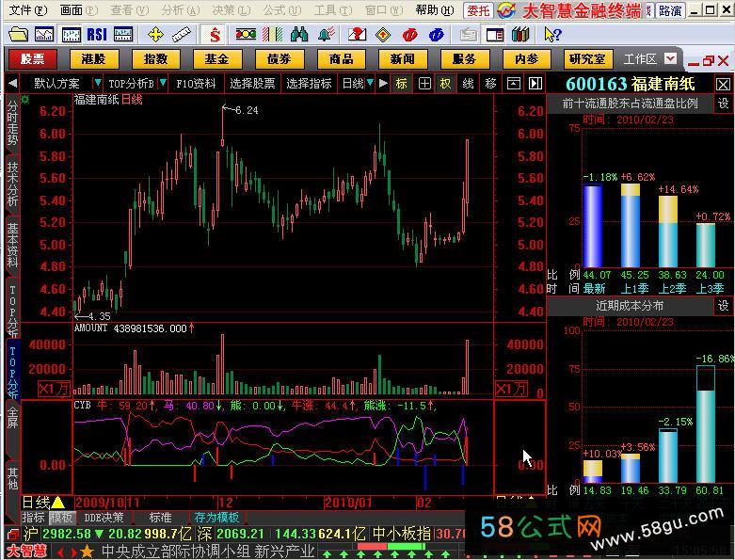Click the red oval logo icon
This screenshot has height=560, width=735.
(x=409, y=34)
